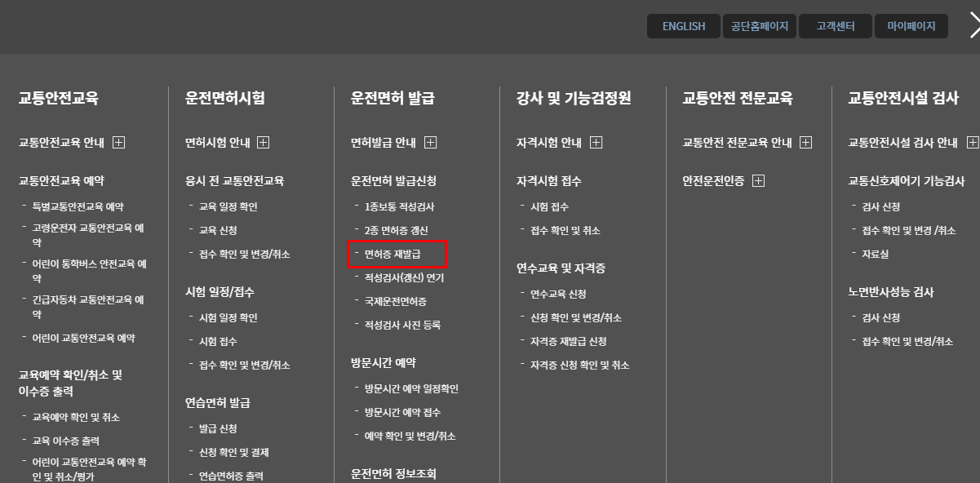Viewport: 980px width, 483px height.
Task: Open 운전면허 발급 main heading
Action: click(x=392, y=99)
